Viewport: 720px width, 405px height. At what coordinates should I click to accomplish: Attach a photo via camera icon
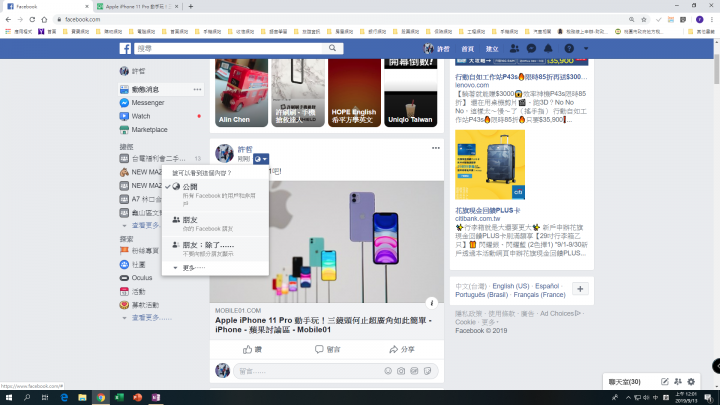click(x=401, y=371)
